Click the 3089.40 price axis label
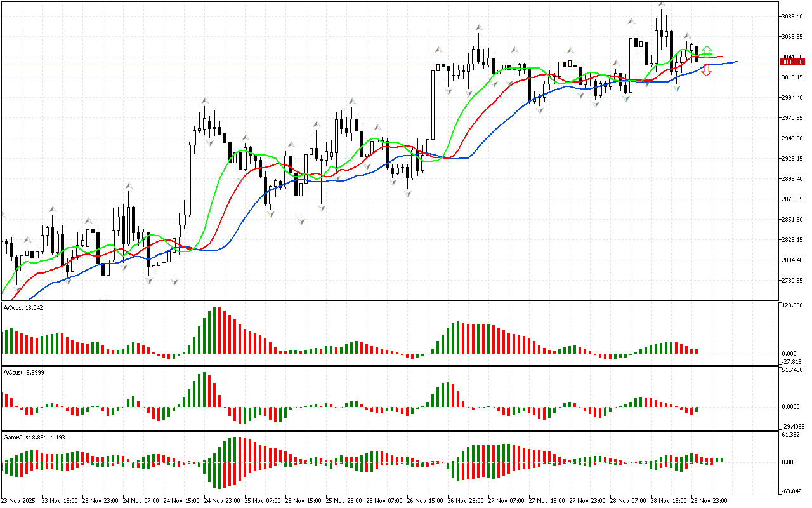812x508 pixels. [x=792, y=16]
